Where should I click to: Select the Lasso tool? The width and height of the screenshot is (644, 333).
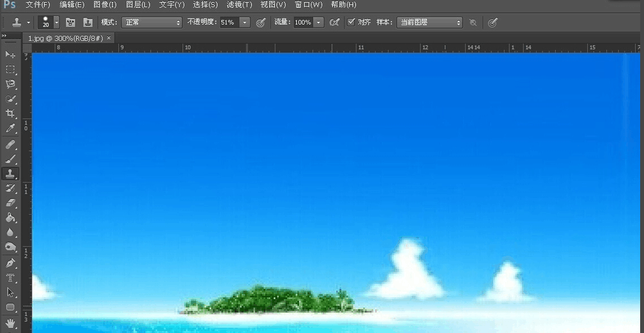pos(10,84)
